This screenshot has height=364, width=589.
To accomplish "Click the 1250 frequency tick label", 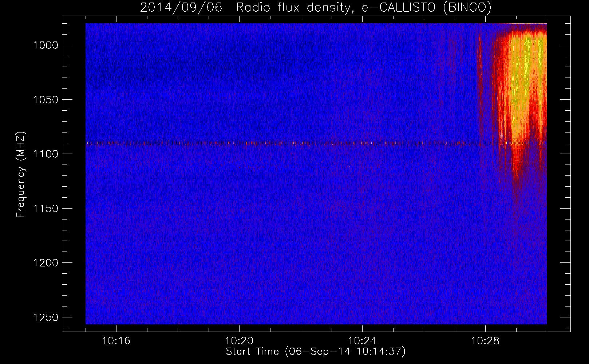I will 46,317.
